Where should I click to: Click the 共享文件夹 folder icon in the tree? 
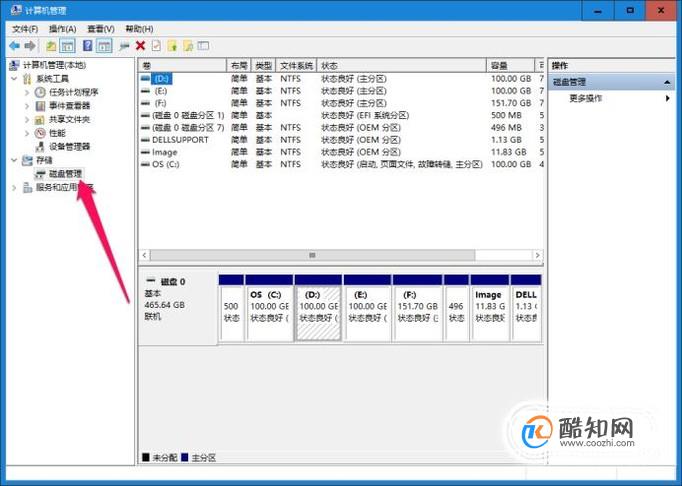(40, 119)
